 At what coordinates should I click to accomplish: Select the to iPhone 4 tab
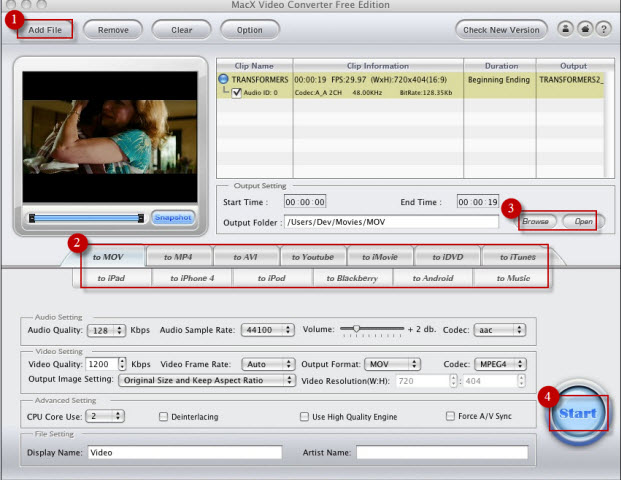click(192, 278)
